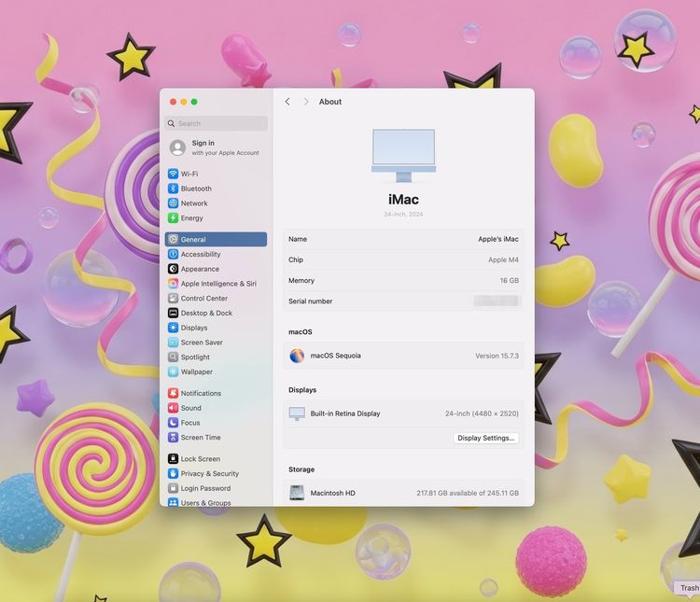Click the About title in header
Viewport: 700px width, 602px height.
click(330, 102)
